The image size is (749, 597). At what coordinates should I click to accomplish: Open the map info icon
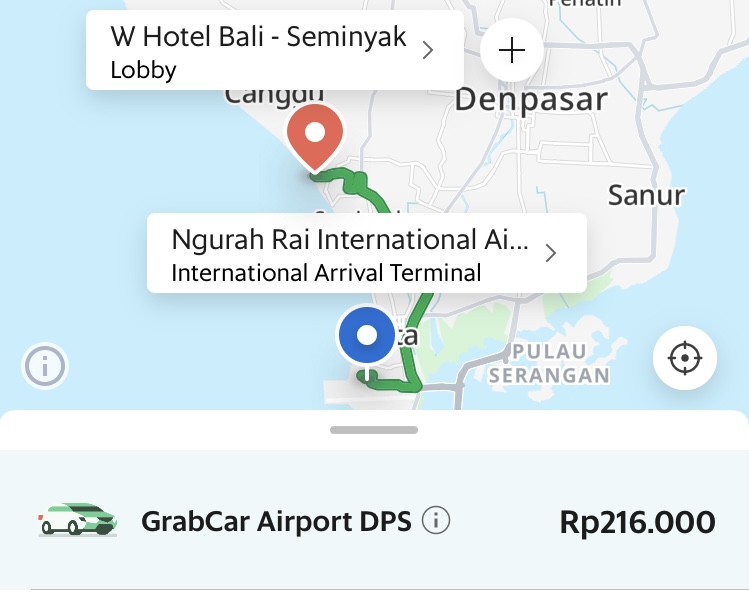coord(45,366)
